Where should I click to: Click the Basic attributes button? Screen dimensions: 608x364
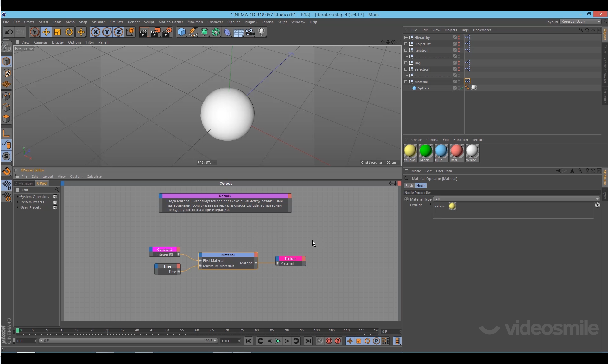409,186
